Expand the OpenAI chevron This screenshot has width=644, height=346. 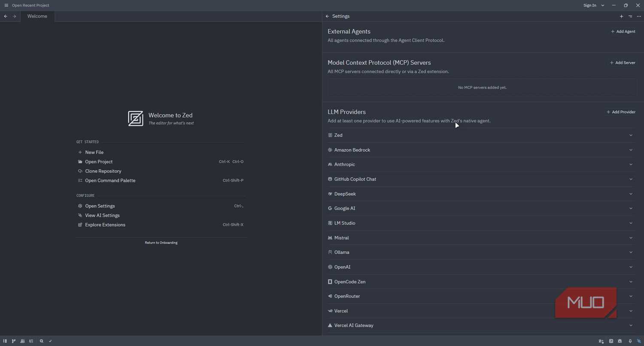point(631,267)
